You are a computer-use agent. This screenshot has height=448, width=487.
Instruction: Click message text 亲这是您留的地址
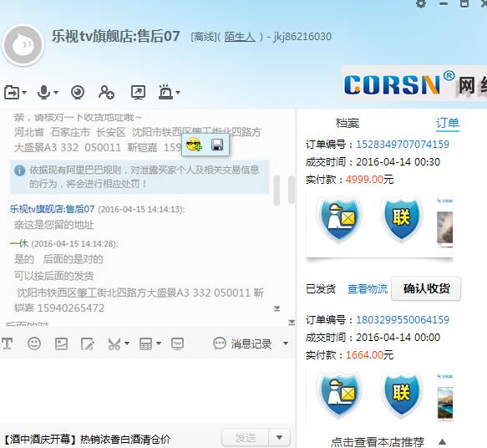[53, 225]
